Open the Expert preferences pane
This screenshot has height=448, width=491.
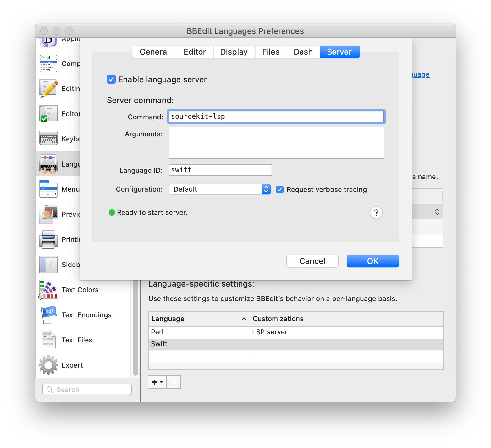click(72, 364)
